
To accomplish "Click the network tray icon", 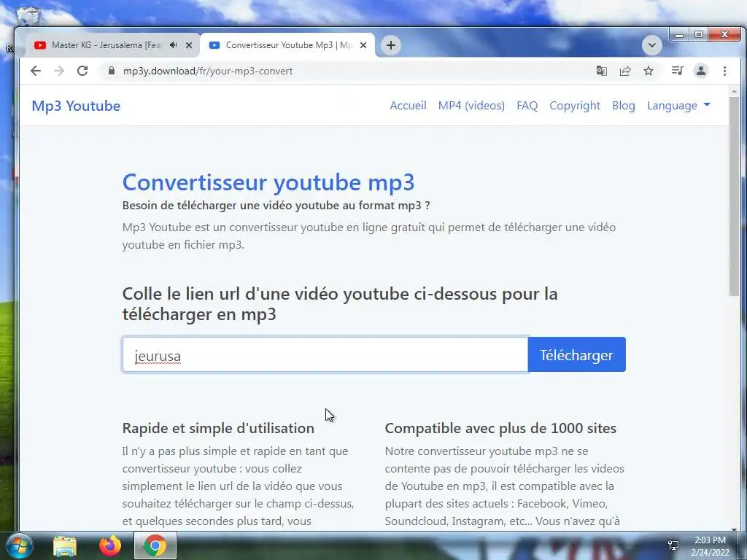I will pyautogui.click(x=673, y=545).
